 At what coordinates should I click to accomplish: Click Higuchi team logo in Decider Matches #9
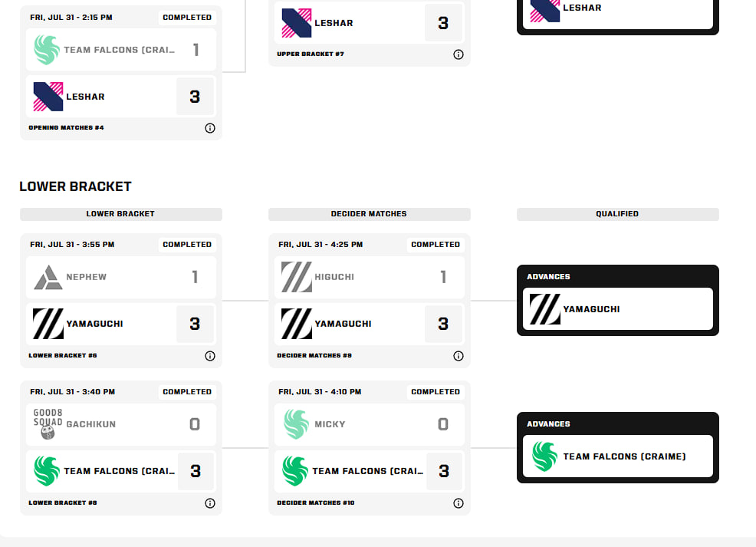point(296,277)
